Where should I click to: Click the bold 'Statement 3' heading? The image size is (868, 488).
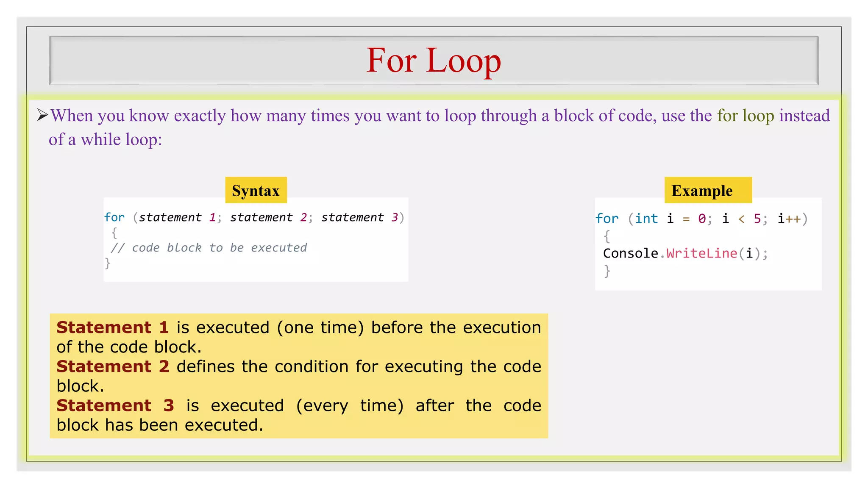[115, 405]
